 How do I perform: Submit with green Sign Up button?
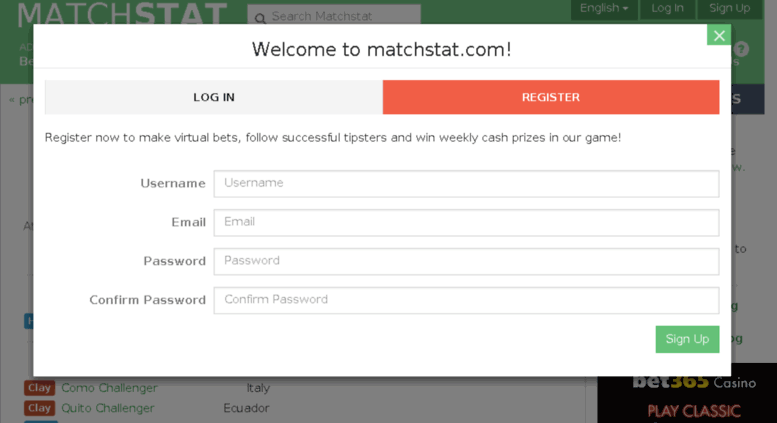[x=687, y=339]
